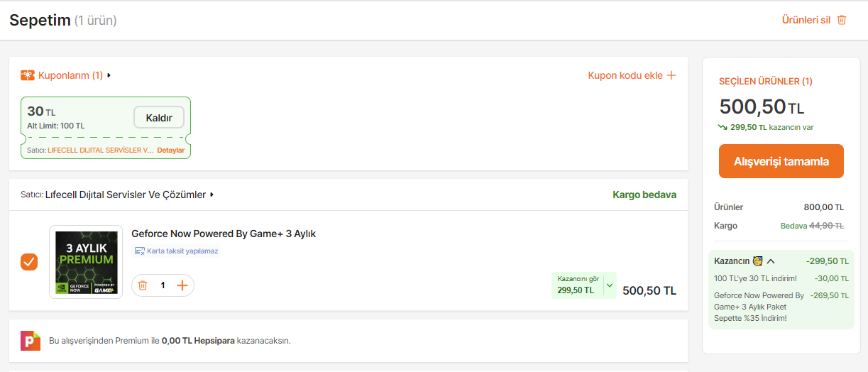Remove item using the quantity trash icon
The image size is (868, 372).
coord(143,285)
